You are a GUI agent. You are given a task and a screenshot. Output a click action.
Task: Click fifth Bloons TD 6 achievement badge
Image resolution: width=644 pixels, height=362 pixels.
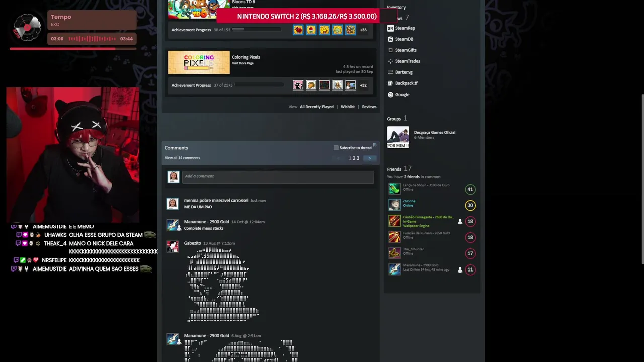pyautogui.click(x=351, y=30)
